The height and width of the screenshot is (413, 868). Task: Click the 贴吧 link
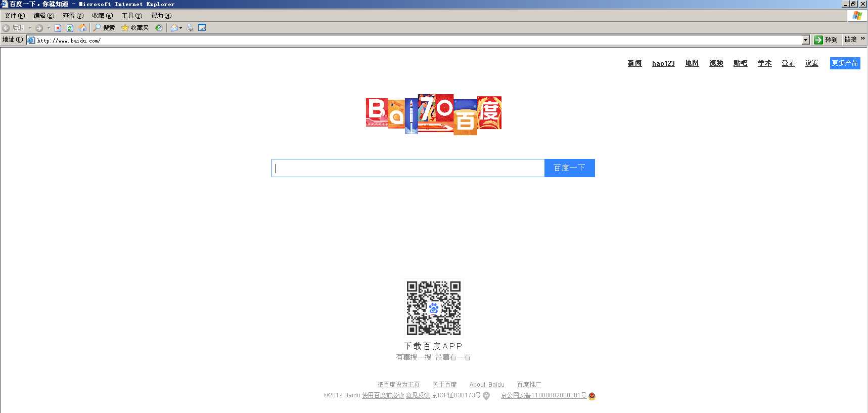tap(740, 63)
